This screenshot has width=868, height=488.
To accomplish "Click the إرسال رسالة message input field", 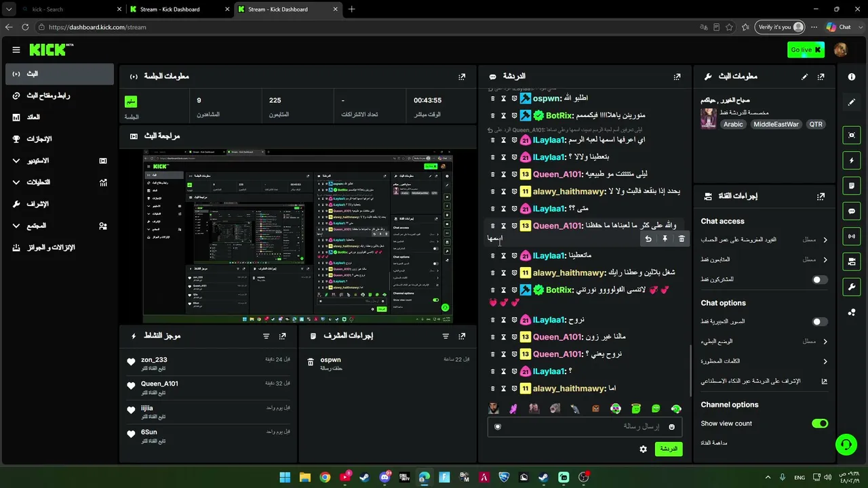I will (585, 427).
